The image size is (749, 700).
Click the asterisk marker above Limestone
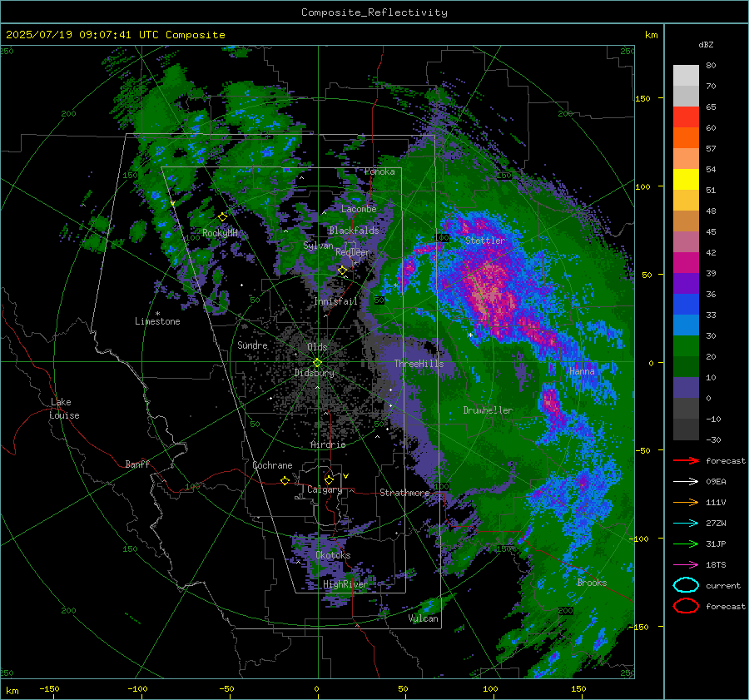click(157, 314)
